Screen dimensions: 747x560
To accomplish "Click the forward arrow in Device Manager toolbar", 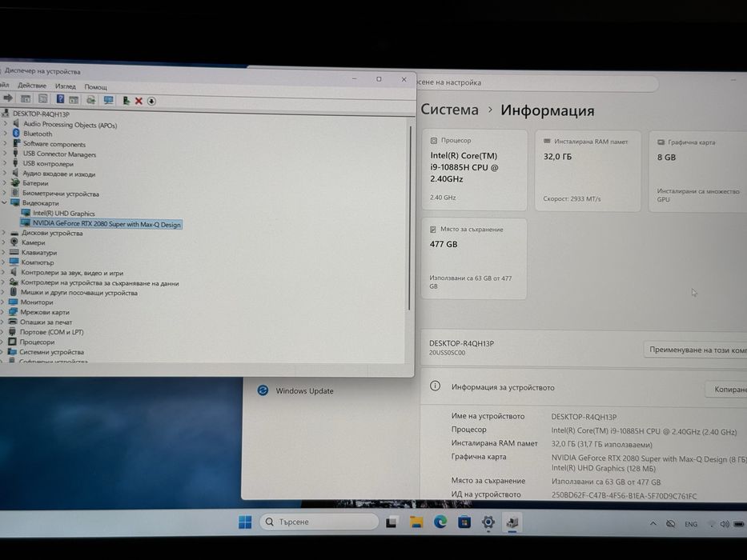I will click(x=8, y=98).
